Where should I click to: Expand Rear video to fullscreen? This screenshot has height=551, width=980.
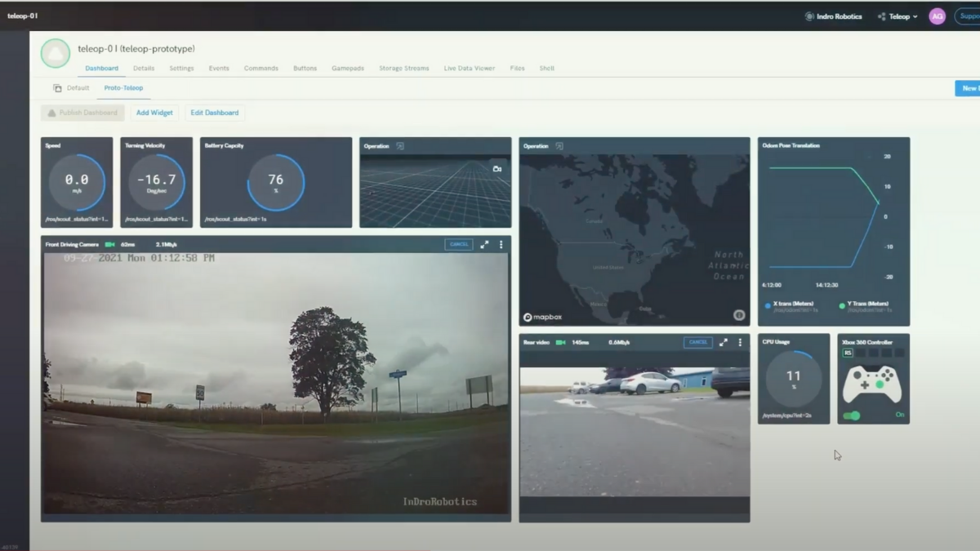[x=724, y=342]
